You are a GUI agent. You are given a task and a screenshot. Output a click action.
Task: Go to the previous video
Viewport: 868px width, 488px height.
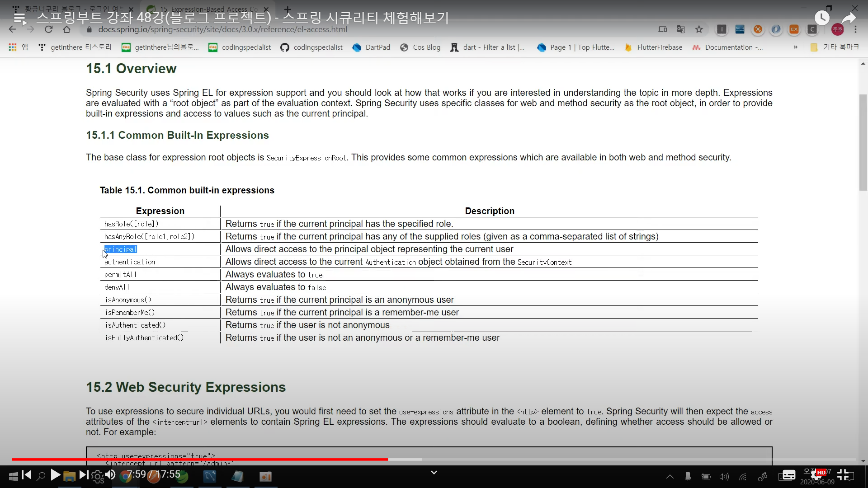coord(27,475)
